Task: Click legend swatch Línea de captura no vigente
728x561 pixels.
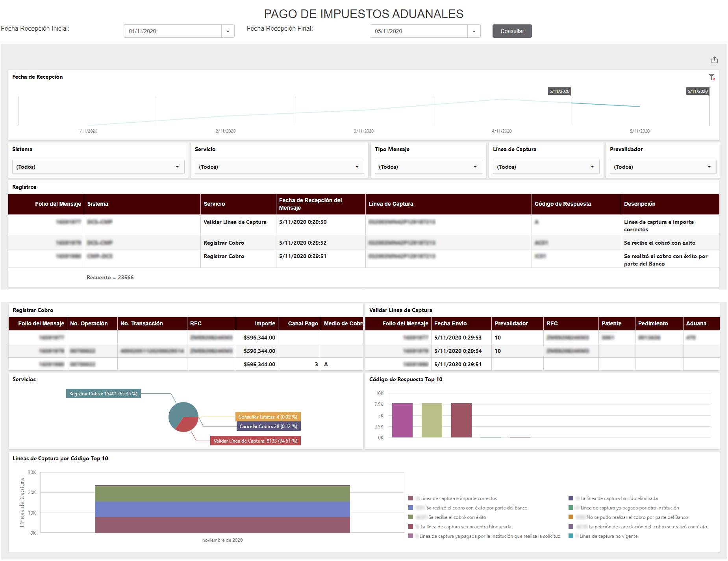Action: click(571, 536)
